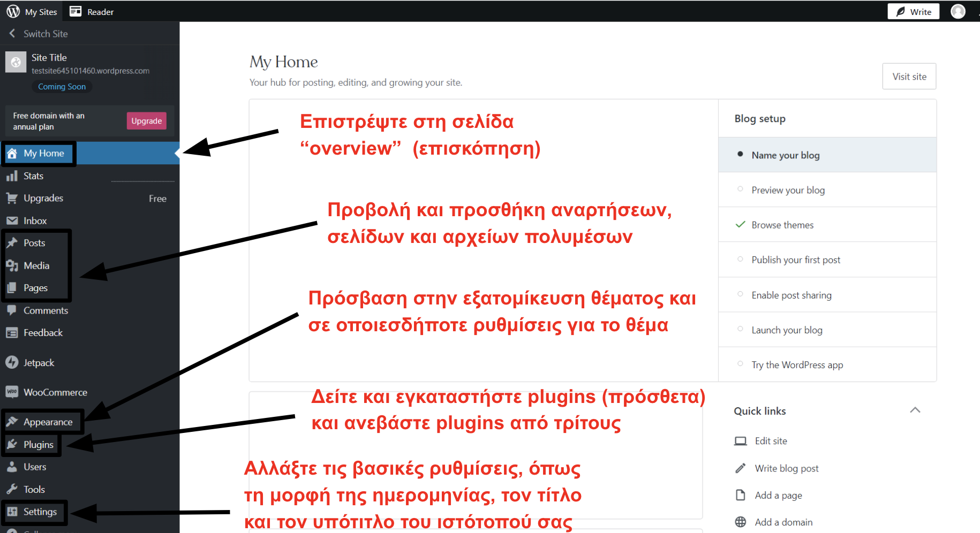Open the WooCommerce menu item
Viewport: 980px width, 533px height.
(90, 392)
